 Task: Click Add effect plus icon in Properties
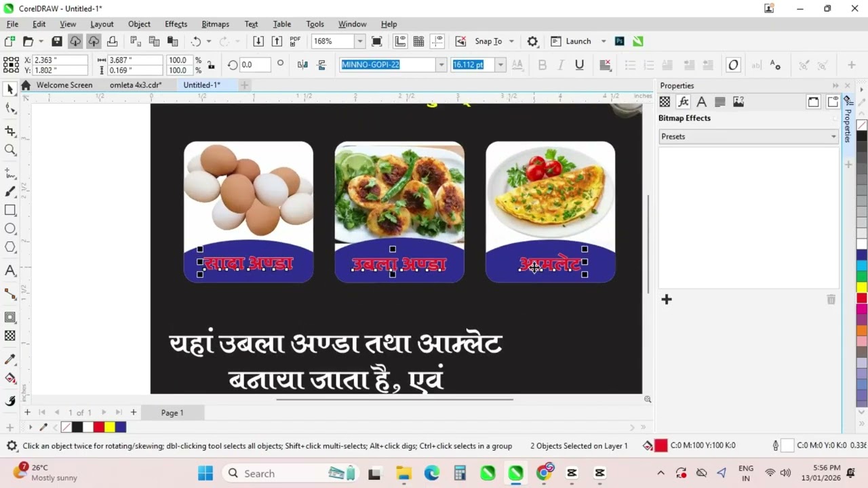(x=667, y=300)
